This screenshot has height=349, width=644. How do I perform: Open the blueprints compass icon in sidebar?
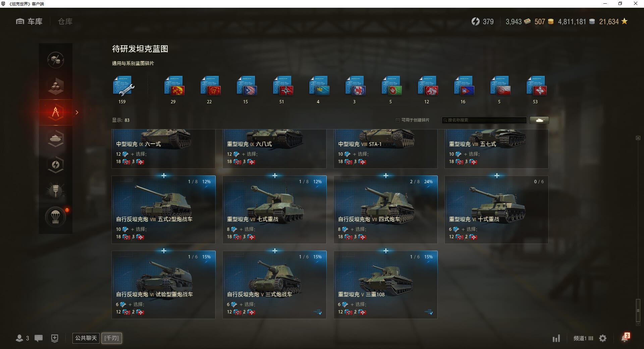click(x=56, y=112)
